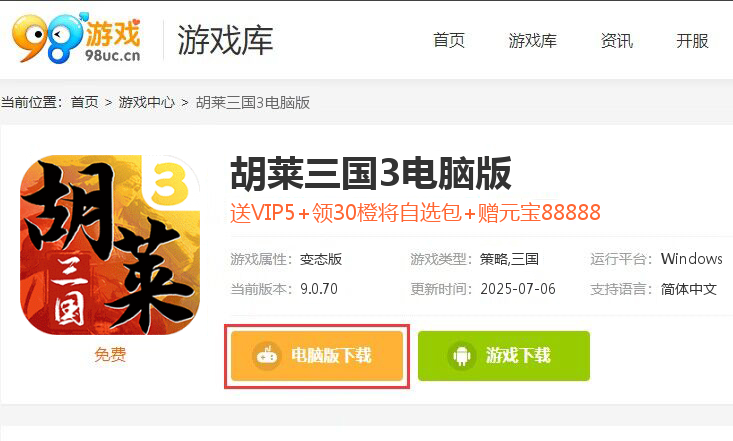Click the Android robot icon on the green button

(x=461, y=356)
